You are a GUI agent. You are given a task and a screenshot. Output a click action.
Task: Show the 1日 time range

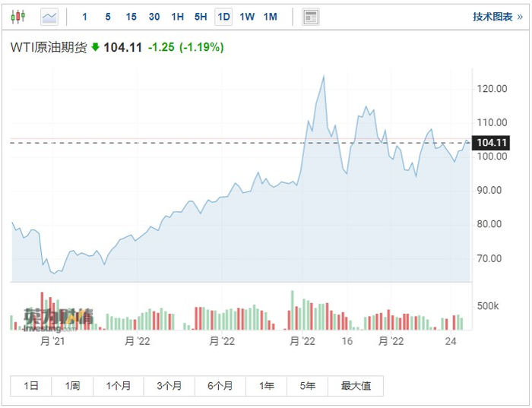[31, 386]
